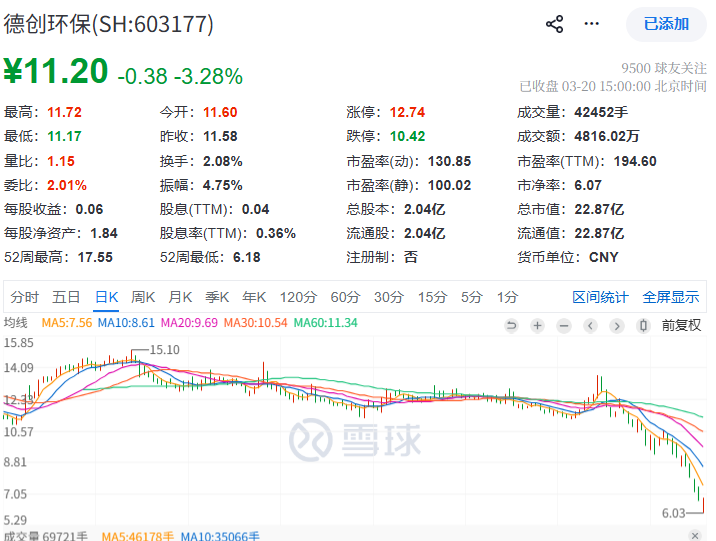Click the 跌停 value 10.42
The height and width of the screenshot is (541, 716).
[407, 136]
